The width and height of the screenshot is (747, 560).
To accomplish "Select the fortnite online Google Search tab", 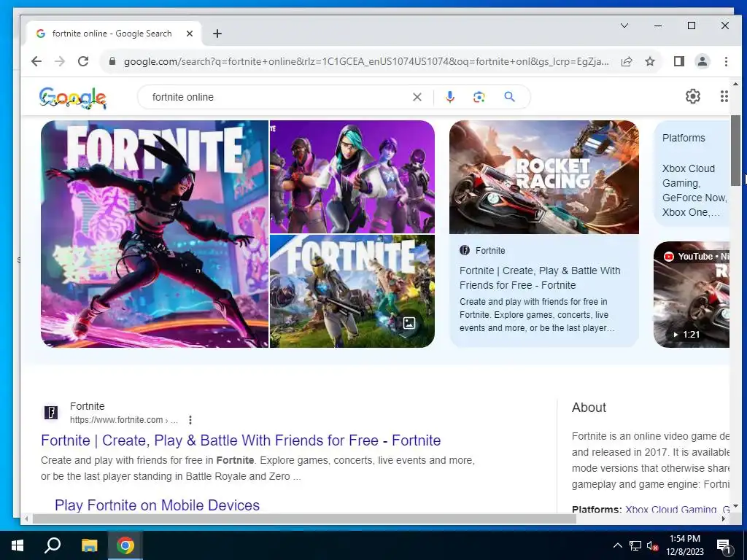I will (112, 34).
